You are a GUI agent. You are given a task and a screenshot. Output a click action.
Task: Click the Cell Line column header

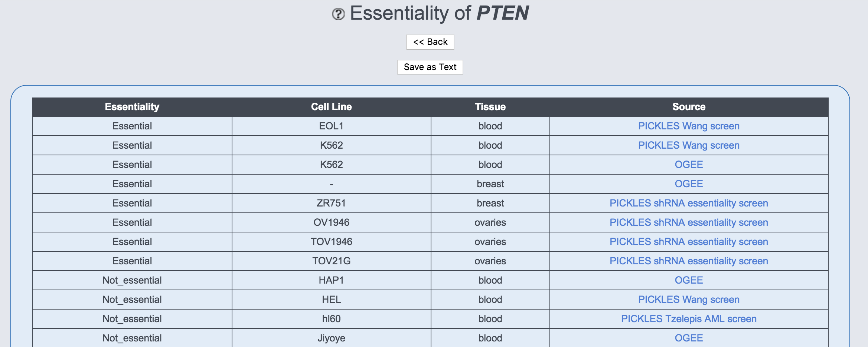[331, 107]
